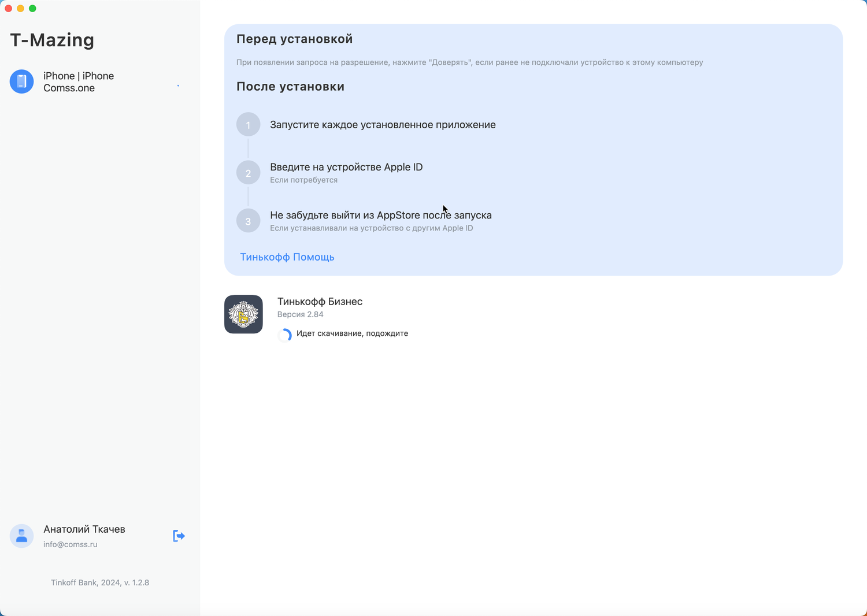The image size is (867, 616).
Task: Open the Тинькофф Помощь link
Action: point(287,257)
